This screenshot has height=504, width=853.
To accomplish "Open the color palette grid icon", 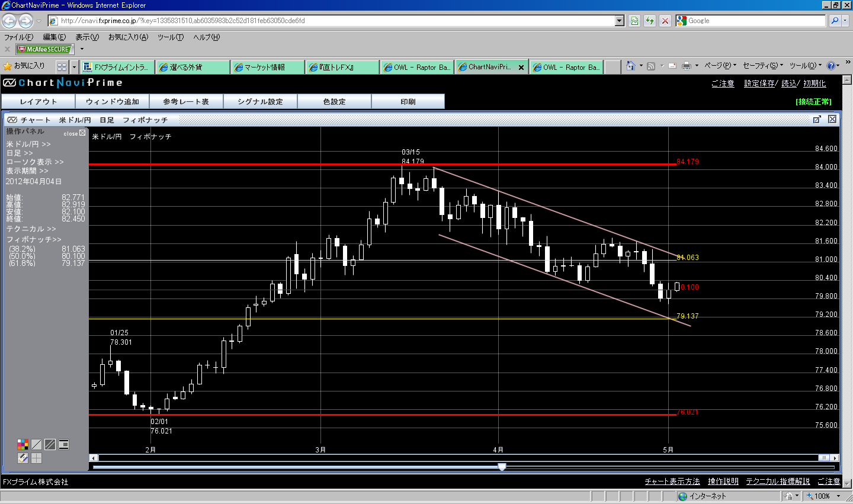I will tap(23, 445).
